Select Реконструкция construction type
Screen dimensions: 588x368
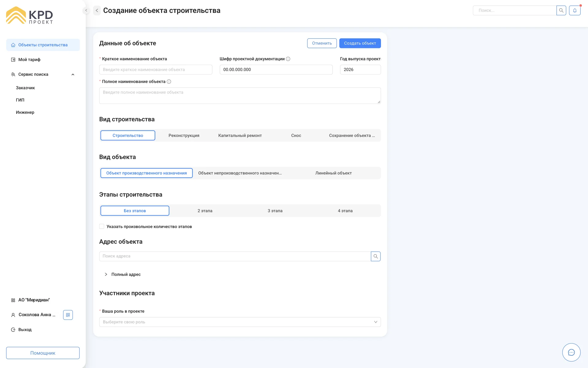(x=184, y=136)
